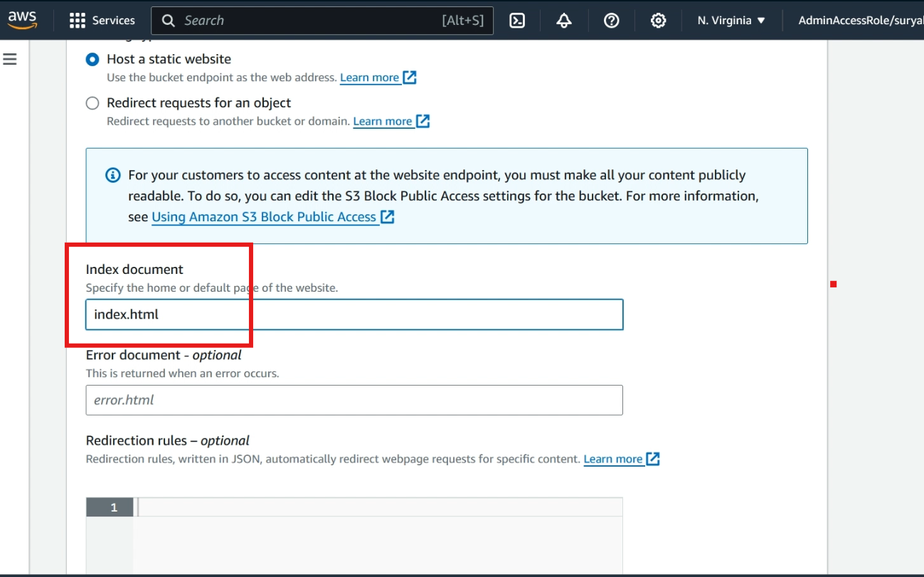Open Learn more link for redirect requests

tap(391, 121)
